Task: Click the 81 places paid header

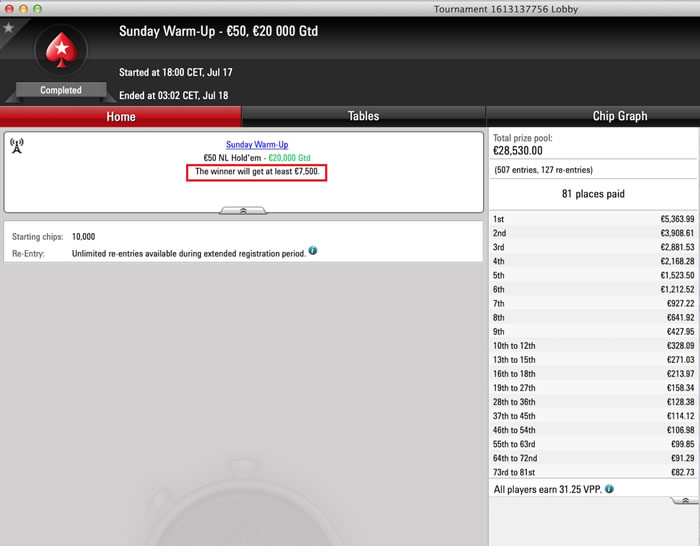Action: tap(593, 194)
